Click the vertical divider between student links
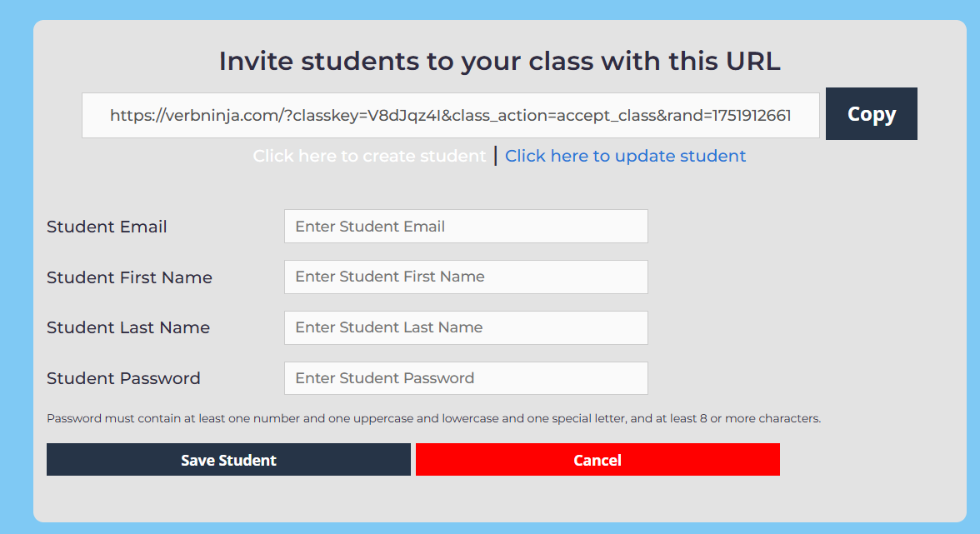Viewport: 980px width, 534px height. coord(496,156)
